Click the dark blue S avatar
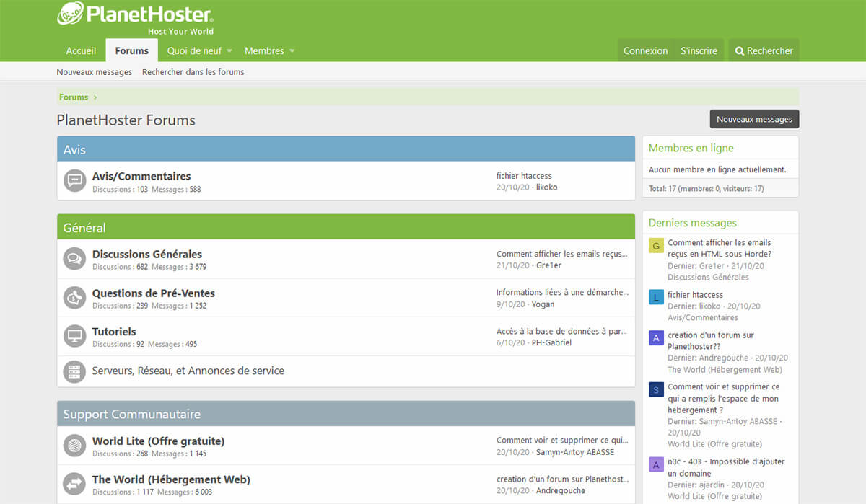The image size is (866, 504). point(656,389)
